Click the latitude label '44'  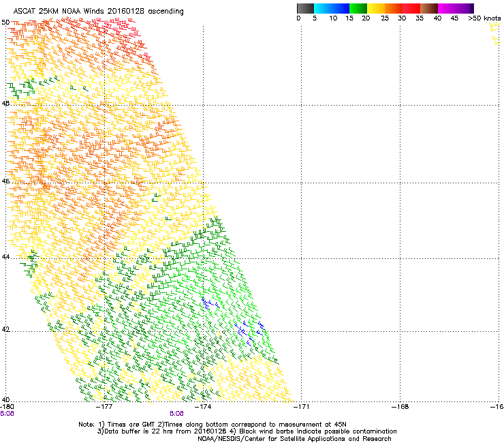pos(5,257)
